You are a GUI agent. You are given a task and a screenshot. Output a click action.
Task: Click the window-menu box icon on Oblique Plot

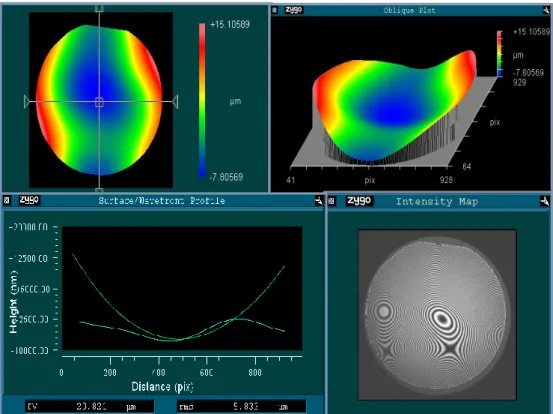point(275,10)
